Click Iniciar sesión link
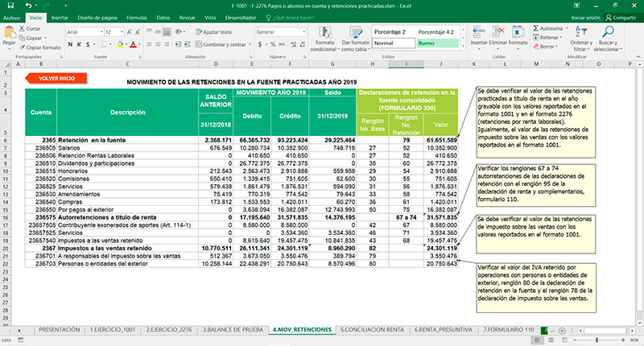The image size is (644, 346). coord(585,18)
